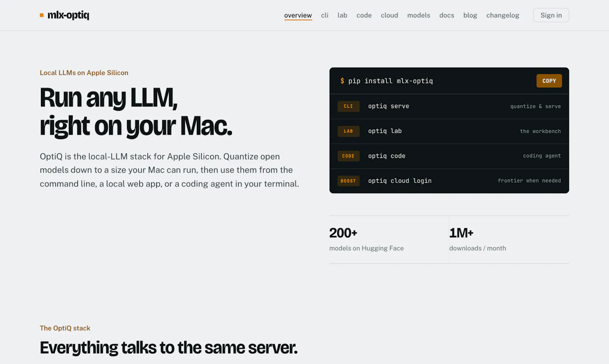This screenshot has width=609, height=364.
Task: Click the 'optiq cloud login' command text
Action: (x=400, y=181)
